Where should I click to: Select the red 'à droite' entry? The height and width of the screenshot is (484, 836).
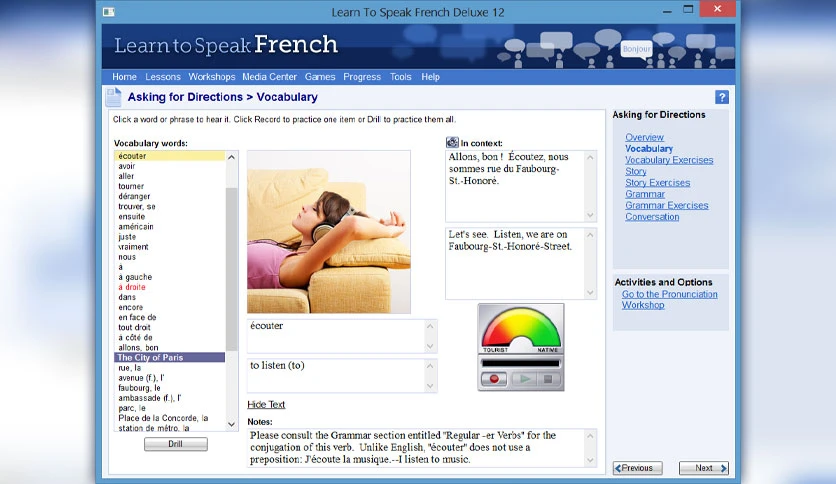tap(170, 287)
